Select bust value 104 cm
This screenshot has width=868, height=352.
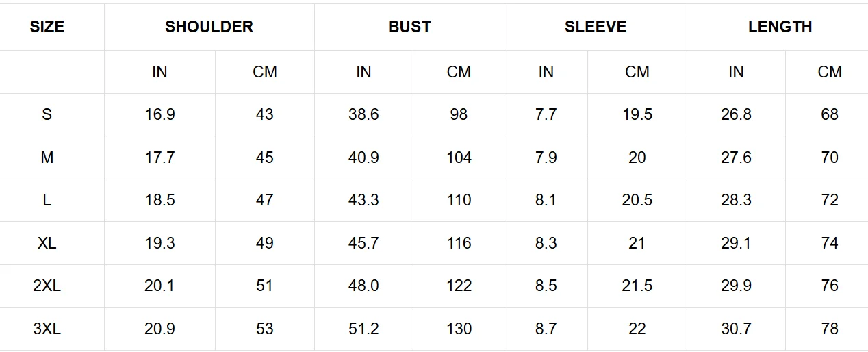459,158
